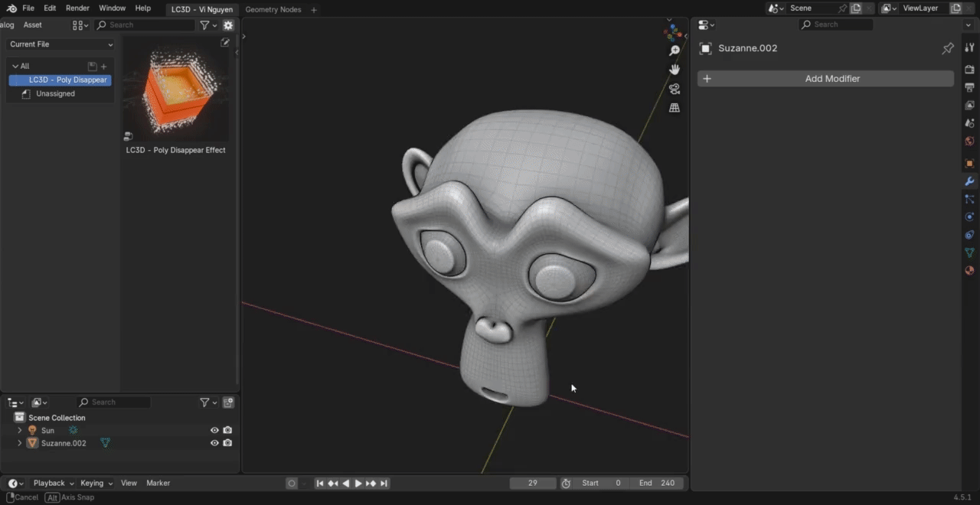Add new asset catalog with plus icon

pyautogui.click(x=104, y=67)
